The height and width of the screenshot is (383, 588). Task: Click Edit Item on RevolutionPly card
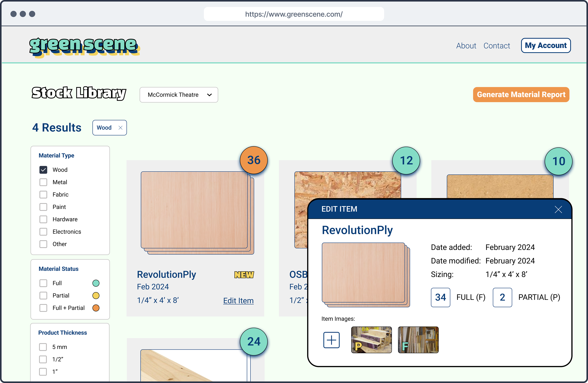(238, 301)
